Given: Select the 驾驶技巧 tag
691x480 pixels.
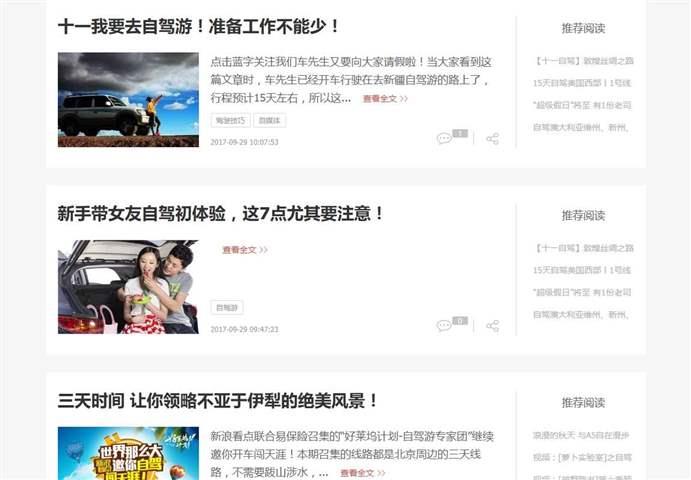Looking at the screenshot, I should click(229, 121).
